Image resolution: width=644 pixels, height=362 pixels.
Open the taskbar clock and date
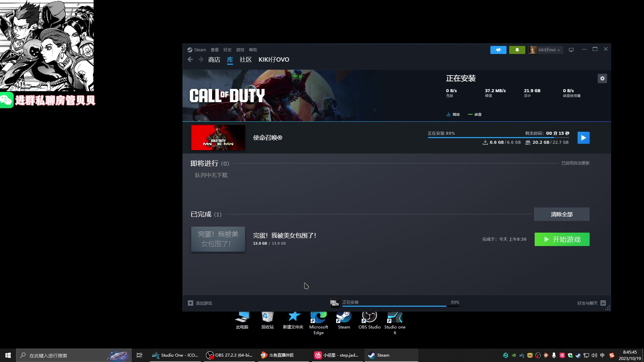(x=630, y=355)
